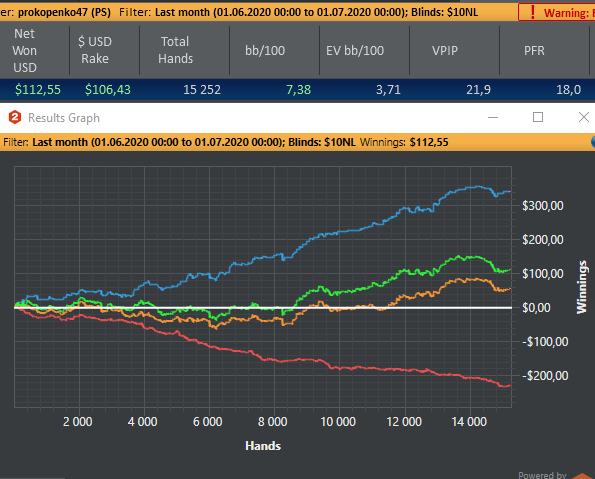
Task: Click the VPIP column header
Action: click(x=445, y=50)
